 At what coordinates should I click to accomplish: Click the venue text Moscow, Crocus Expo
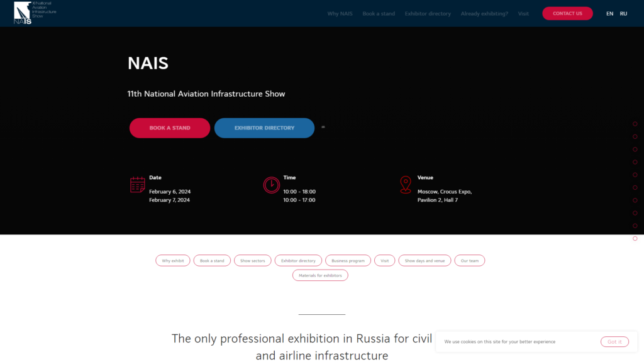pos(445,192)
